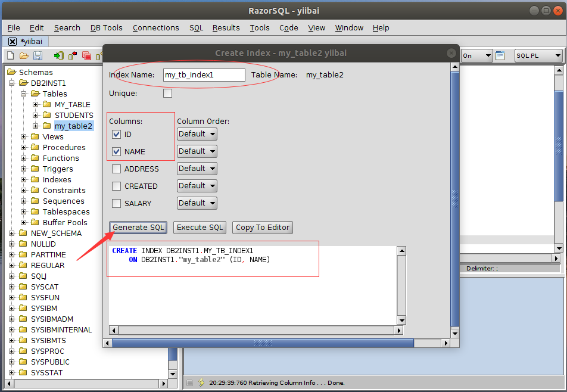Uncheck the ID column checkbox
Viewport: 567px width, 392px height.
pyautogui.click(x=117, y=135)
